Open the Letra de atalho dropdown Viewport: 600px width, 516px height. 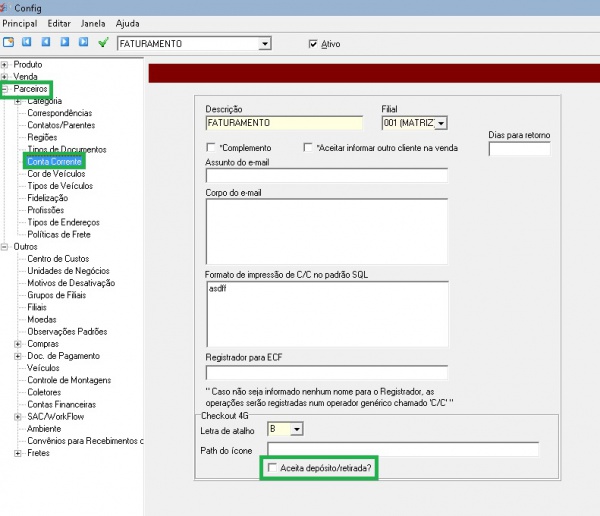[295, 429]
